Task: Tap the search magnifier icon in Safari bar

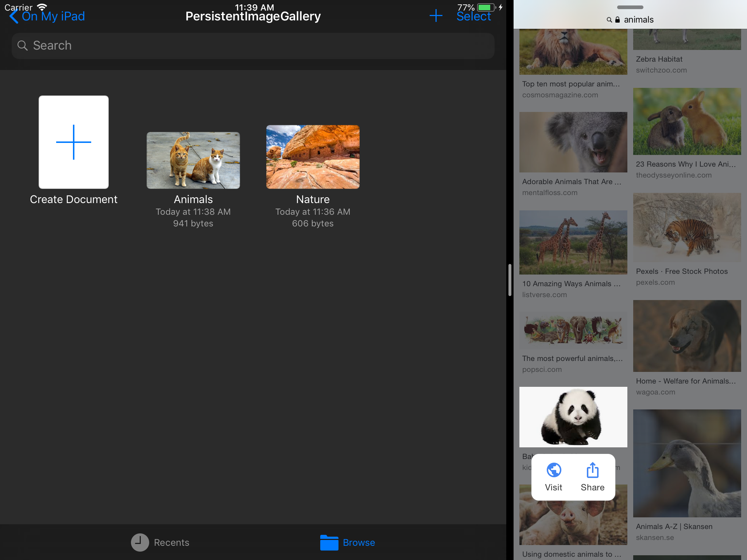Action: 609,20
